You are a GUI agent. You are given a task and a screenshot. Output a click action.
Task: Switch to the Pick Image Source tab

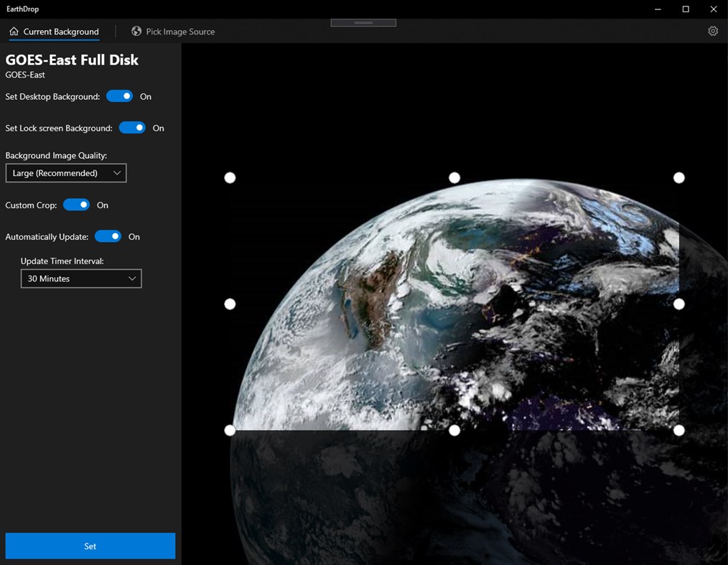[x=173, y=32]
